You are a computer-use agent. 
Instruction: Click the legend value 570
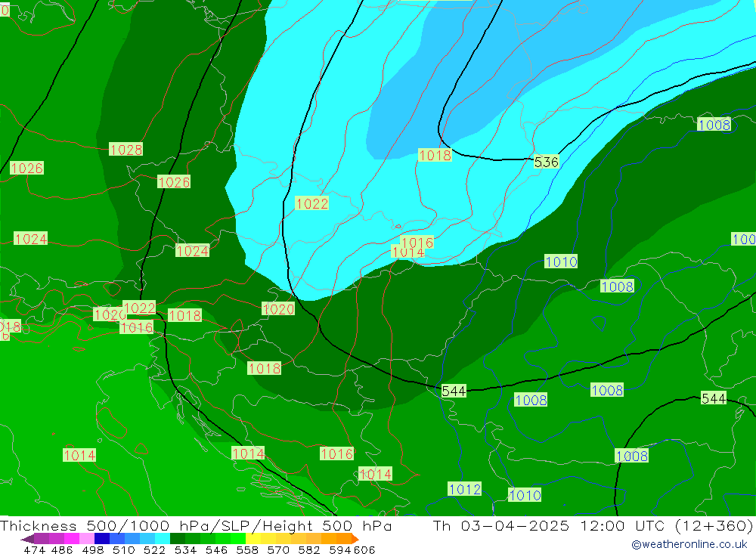click(278, 549)
